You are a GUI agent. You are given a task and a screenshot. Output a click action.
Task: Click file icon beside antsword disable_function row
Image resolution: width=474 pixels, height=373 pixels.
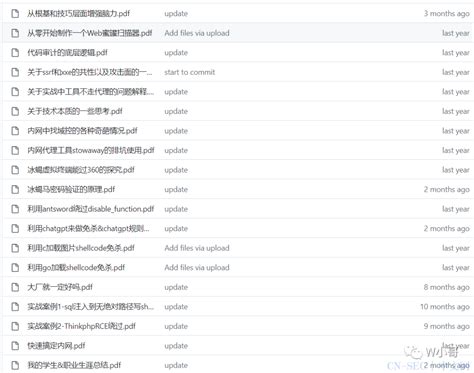(x=15, y=209)
